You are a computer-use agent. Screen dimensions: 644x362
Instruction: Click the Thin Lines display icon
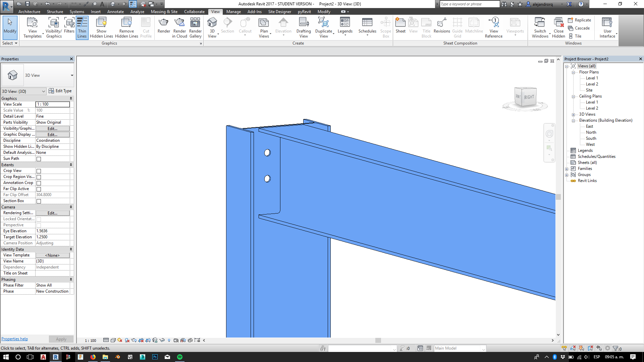coord(82,27)
